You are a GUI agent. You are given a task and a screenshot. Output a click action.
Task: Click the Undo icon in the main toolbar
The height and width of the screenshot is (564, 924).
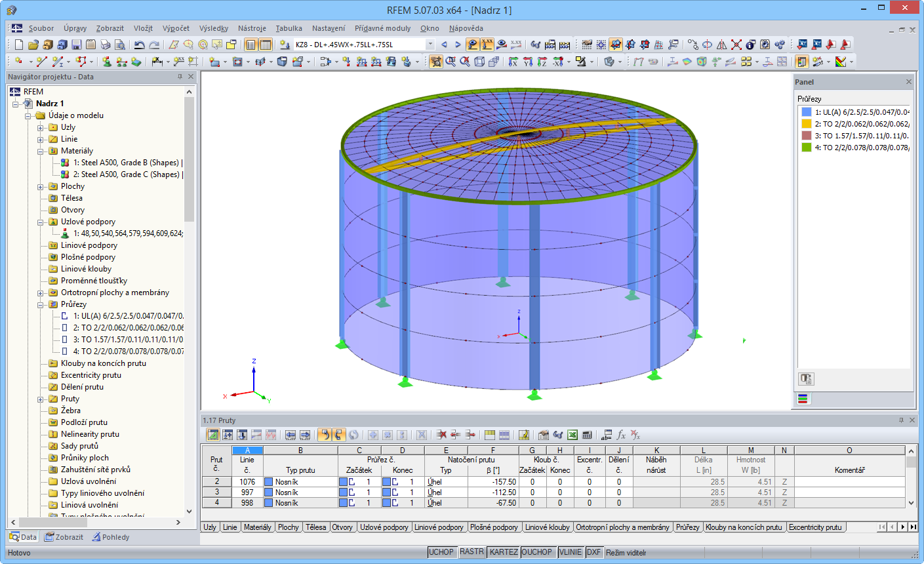coord(140,44)
